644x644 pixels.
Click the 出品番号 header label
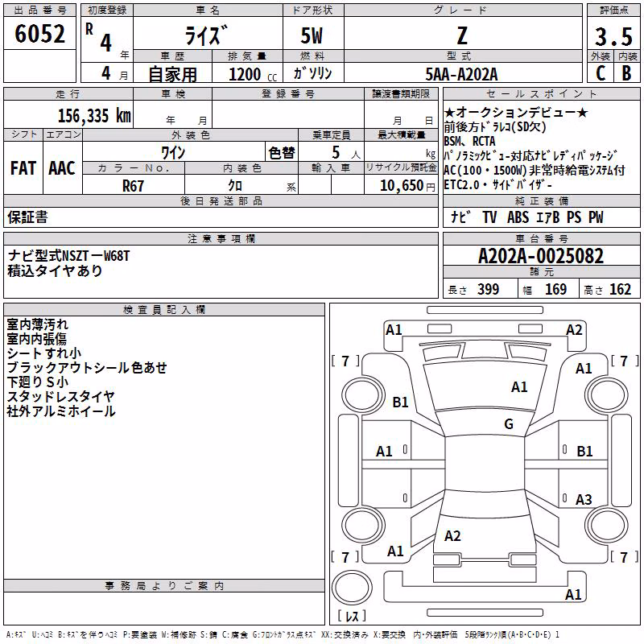[x=39, y=10]
